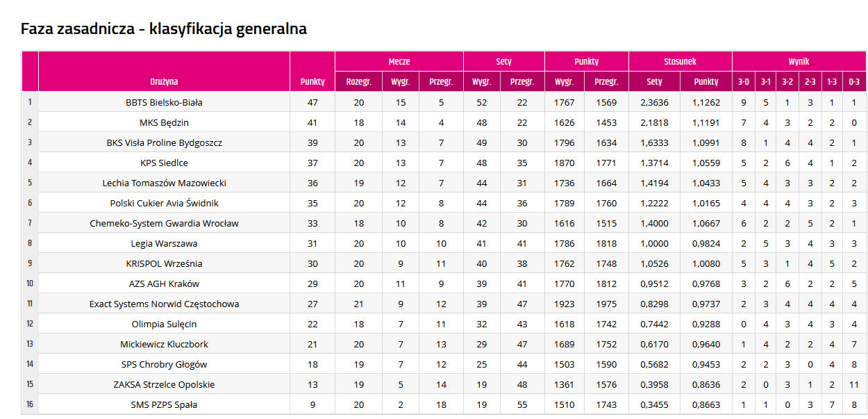This screenshot has height=419, width=868.
Task: Open Chemeko-System Gwardia Wrocław team page
Action: click(164, 223)
